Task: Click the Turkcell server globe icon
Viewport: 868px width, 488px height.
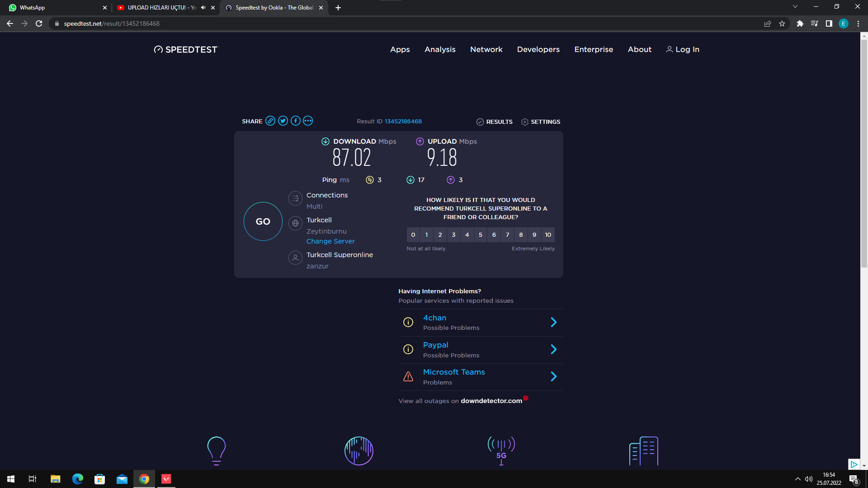Action: (x=295, y=223)
